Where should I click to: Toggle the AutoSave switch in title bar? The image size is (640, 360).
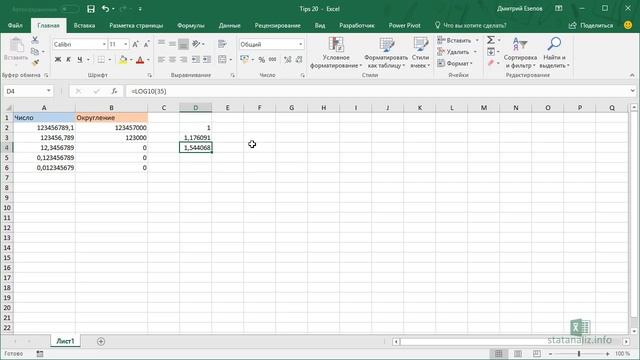click(x=69, y=9)
